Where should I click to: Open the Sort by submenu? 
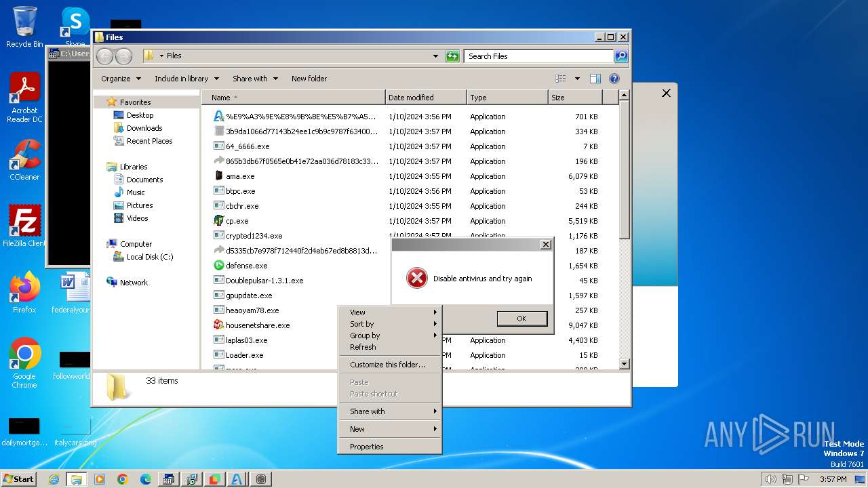point(390,324)
